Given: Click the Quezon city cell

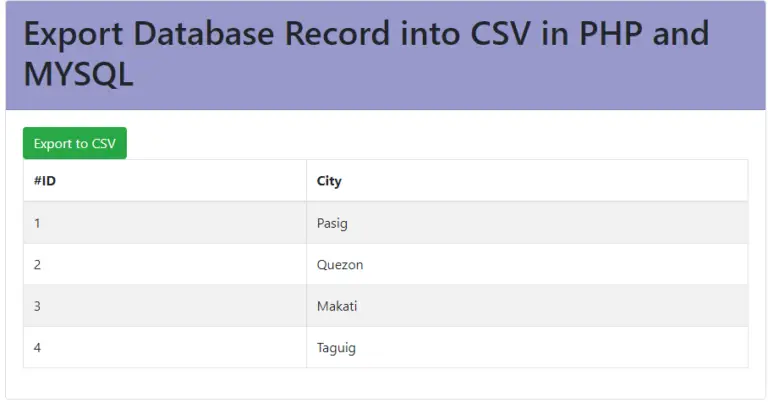Looking at the screenshot, I should point(528,264).
